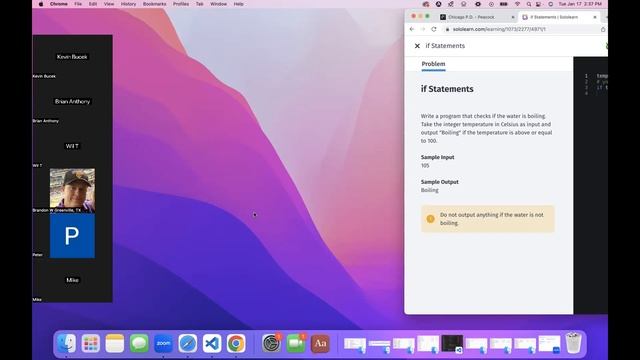Select Kevin Bucek participant tile
The image size is (640, 360).
pyautogui.click(x=72, y=57)
